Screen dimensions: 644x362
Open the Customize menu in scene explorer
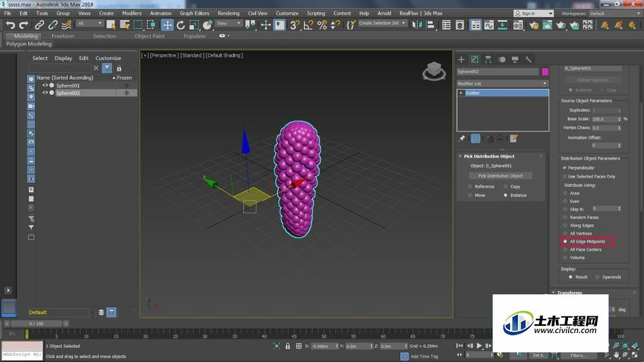click(108, 58)
